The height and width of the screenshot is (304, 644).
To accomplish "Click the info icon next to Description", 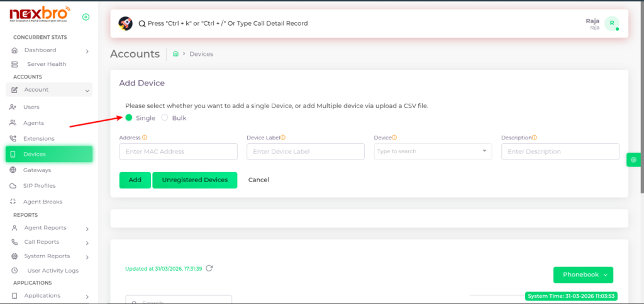I will pyautogui.click(x=534, y=138).
